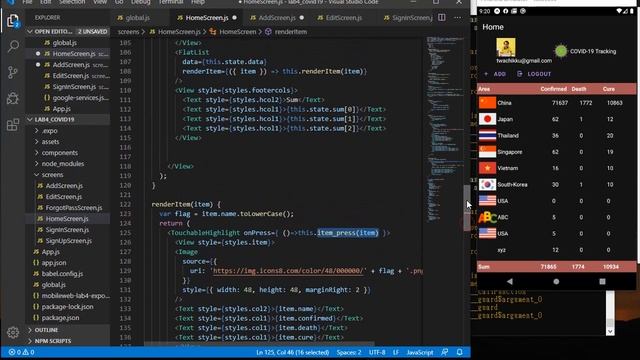Tap the emulator Home circle button
The image size is (640, 360).
[x=556, y=281]
